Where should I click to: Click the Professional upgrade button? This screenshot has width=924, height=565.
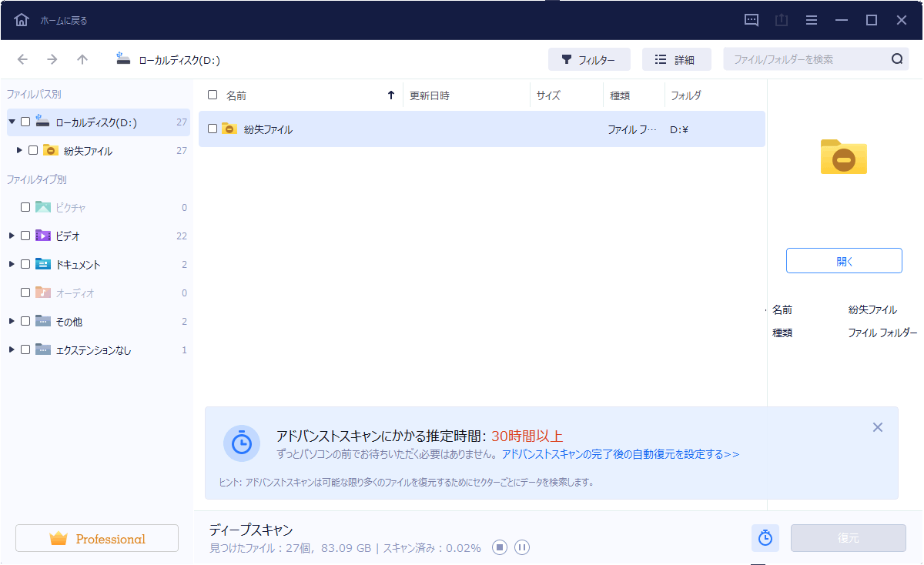coord(97,538)
